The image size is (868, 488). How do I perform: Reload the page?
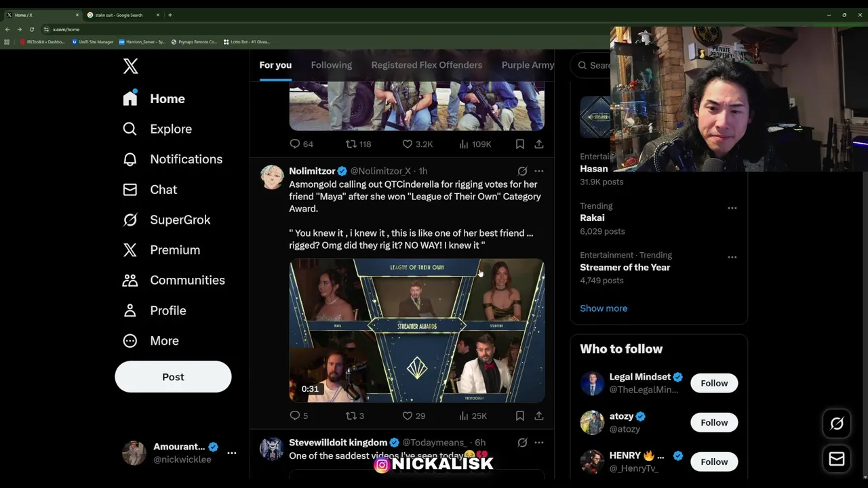point(31,29)
